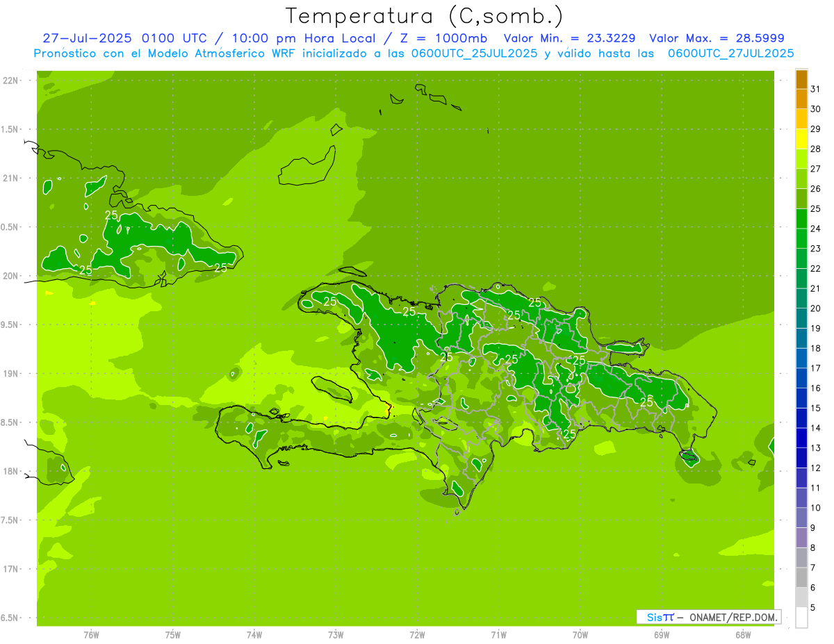Image resolution: width=834 pixels, height=644 pixels.
Task: Click the orange hot spot near Port-au-Prince
Action: click(x=389, y=408)
